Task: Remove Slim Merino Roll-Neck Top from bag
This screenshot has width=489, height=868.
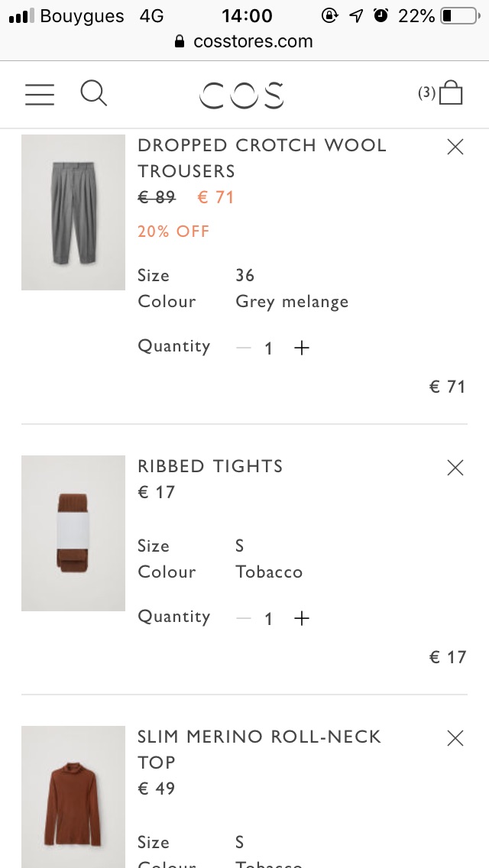Action: [x=455, y=738]
